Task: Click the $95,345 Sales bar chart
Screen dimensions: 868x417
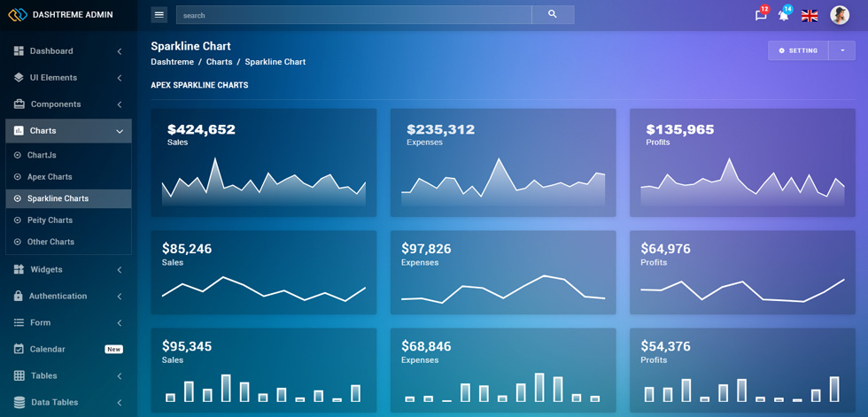Action: tap(264, 388)
